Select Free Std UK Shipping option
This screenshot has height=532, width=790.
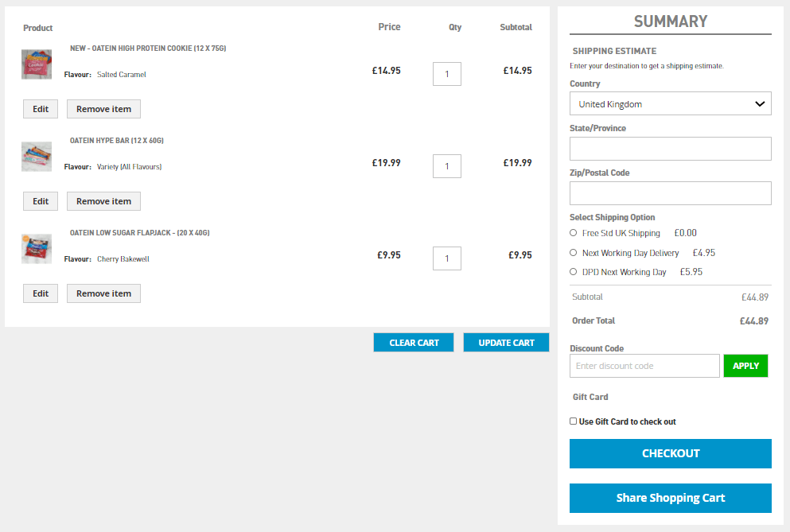(574, 233)
